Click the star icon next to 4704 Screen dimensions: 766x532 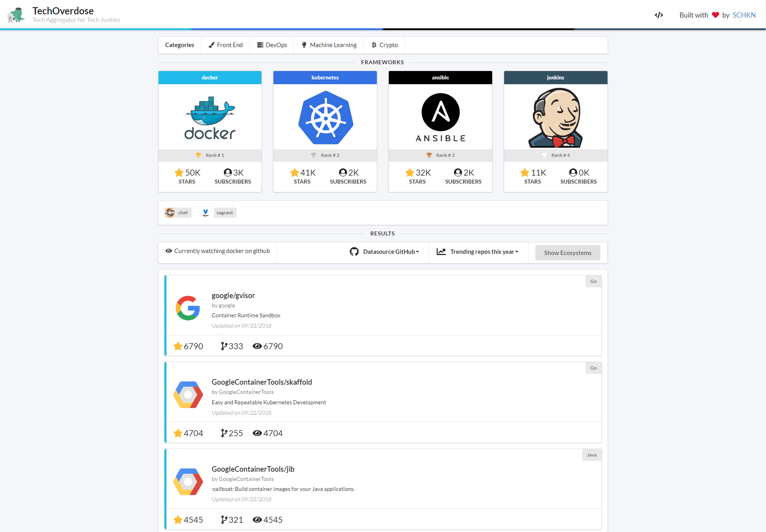pyautogui.click(x=178, y=433)
